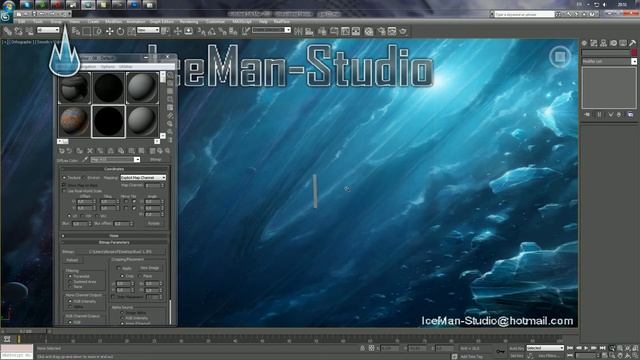Open the Hierarchy command panel tab
The height and width of the screenshot is (360, 640).
603,43
